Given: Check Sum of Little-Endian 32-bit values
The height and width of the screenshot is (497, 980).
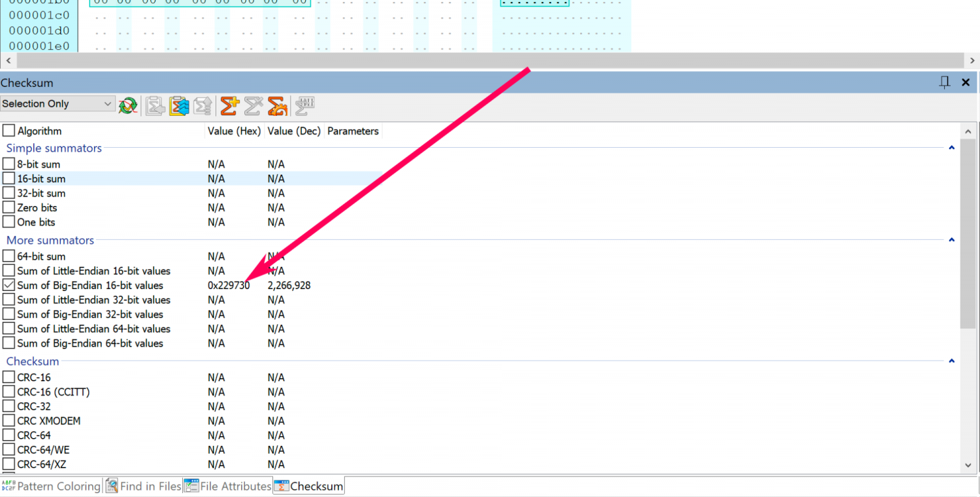Looking at the screenshot, I should (x=8, y=300).
